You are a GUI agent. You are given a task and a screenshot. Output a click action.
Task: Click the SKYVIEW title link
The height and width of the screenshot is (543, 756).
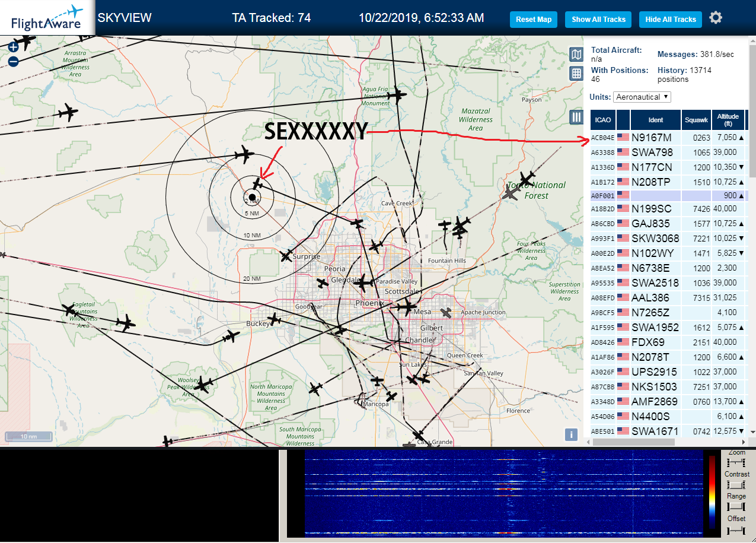[x=125, y=18]
